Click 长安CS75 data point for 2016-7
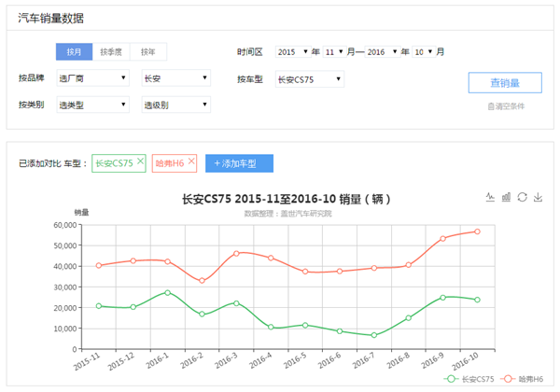This screenshot has height=392, width=560. [x=374, y=335]
